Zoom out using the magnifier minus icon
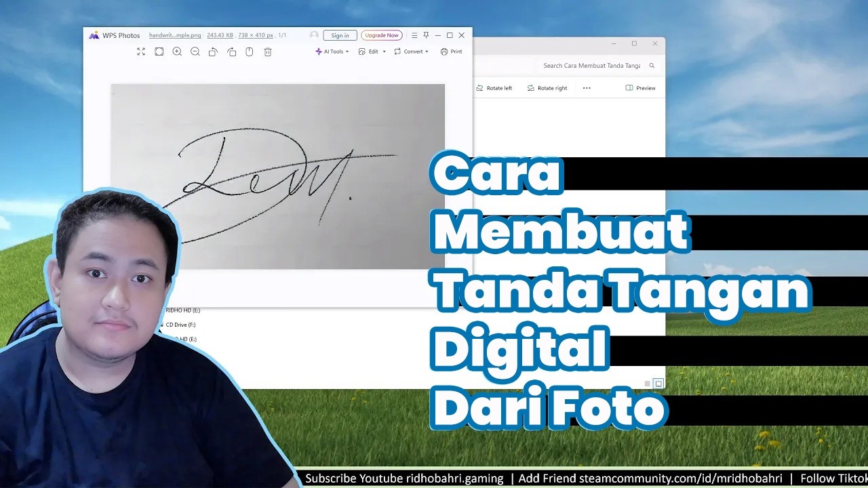The width and height of the screenshot is (868, 488). [x=195, y=52]
